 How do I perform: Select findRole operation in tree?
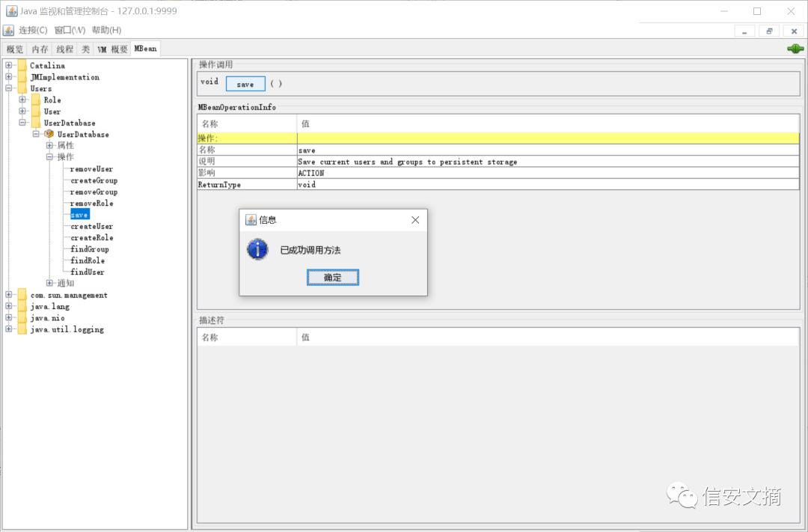pos(88,260)
